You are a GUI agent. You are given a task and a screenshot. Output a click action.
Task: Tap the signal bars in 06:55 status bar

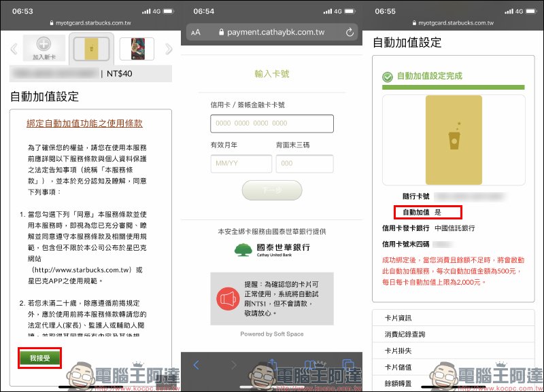509,11
